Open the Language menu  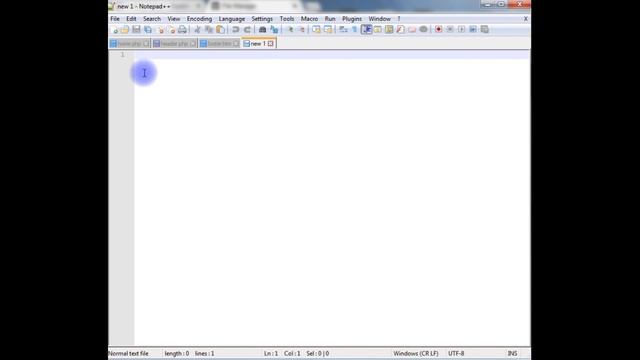point(231,19)
